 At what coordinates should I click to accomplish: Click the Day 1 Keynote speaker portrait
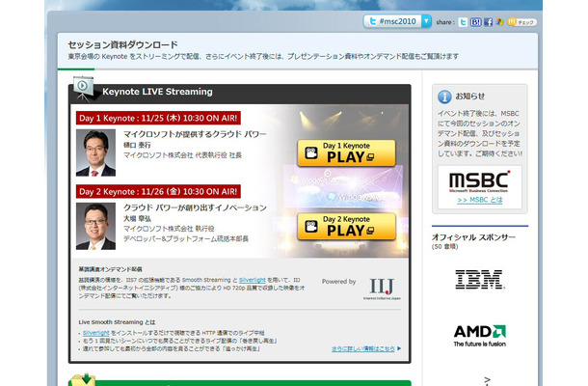pos(95,152)
